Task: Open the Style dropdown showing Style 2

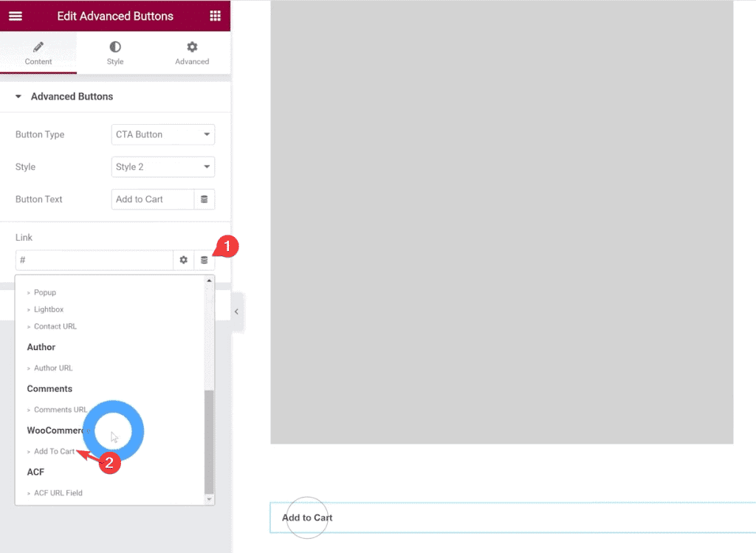Action: pyautogui.click(x=162, y=167)
